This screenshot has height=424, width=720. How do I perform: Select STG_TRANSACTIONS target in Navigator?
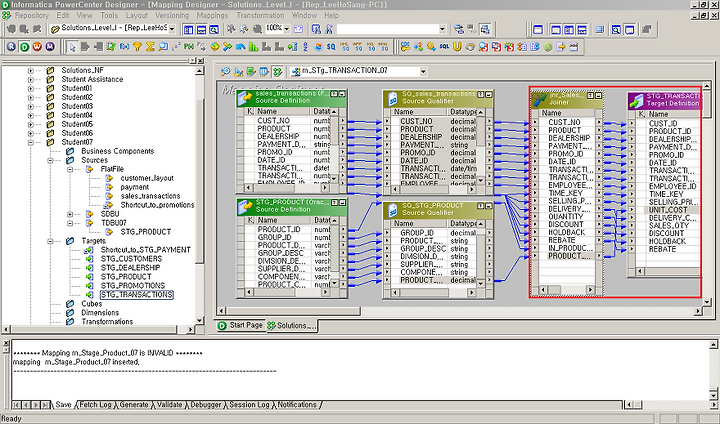tap(136, 295)
